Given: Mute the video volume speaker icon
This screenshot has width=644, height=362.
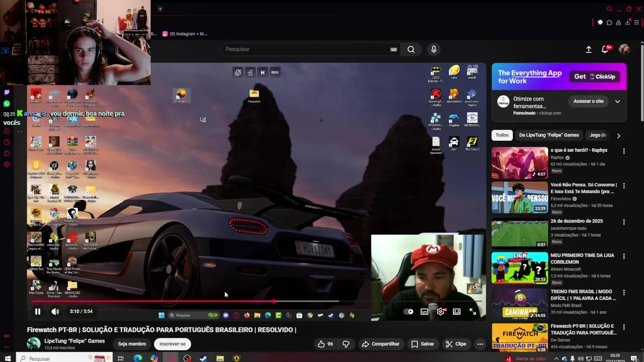Looking at the screenshot, I should (55, 312).
